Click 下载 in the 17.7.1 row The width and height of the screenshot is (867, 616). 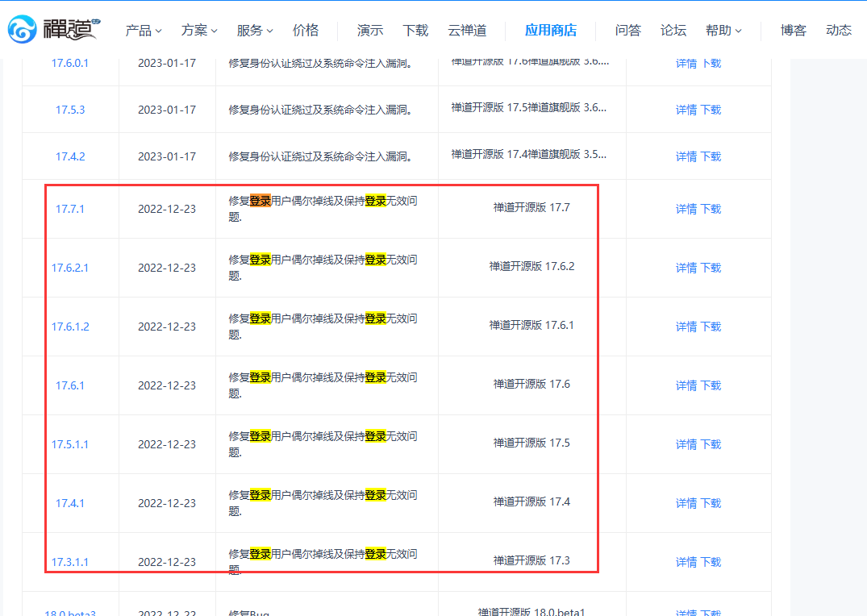(711, 209)
